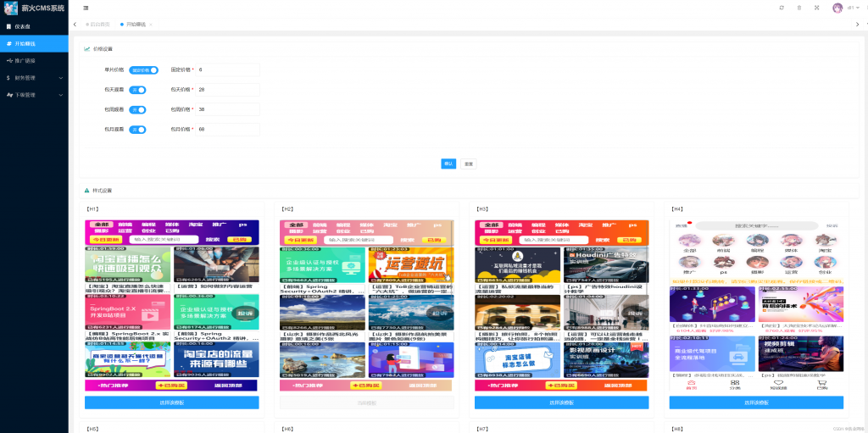Choose template H1 via 选择该模板
868x433 pixels.
pos(171,402)
